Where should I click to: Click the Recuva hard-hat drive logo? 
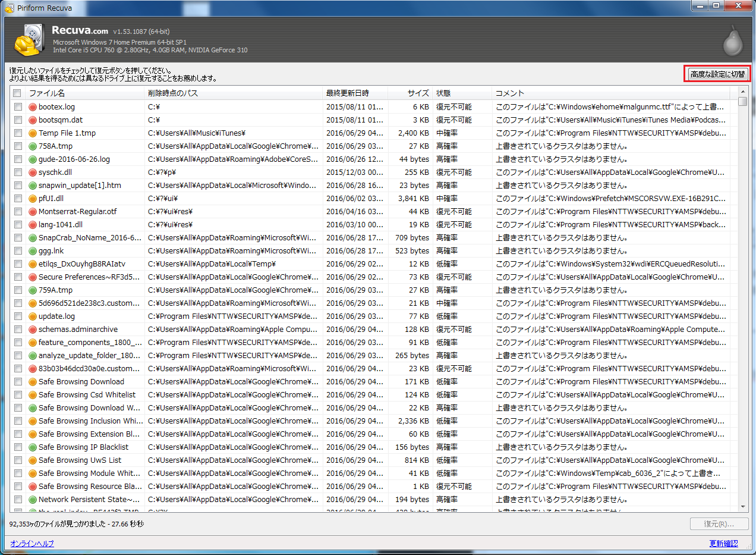coord(29,40)
